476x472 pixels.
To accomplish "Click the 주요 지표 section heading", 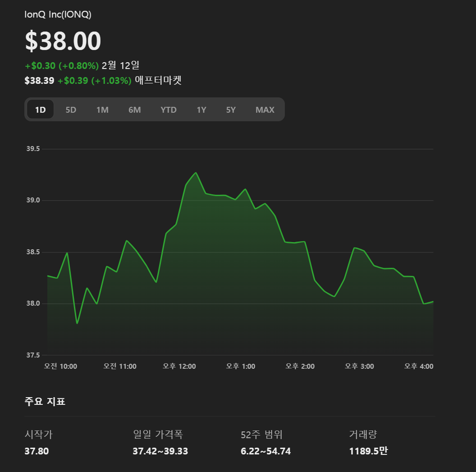I will coord(45,402).
